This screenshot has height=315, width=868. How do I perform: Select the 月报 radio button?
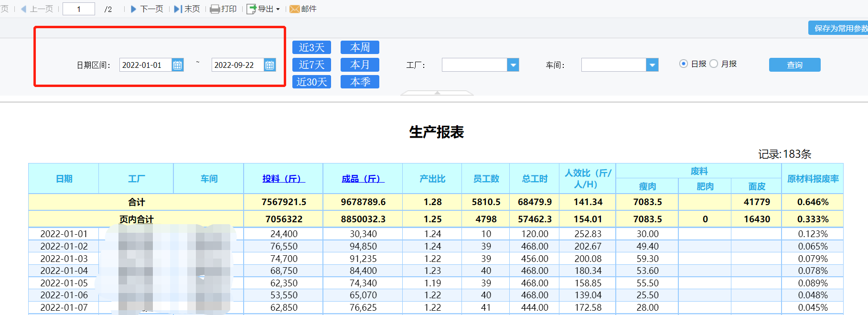tap(714, 64)
